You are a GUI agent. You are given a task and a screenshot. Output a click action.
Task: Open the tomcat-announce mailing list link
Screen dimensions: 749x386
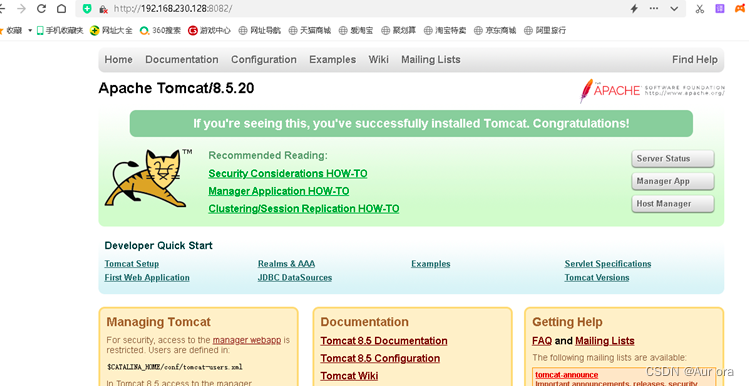coord(567,375)
